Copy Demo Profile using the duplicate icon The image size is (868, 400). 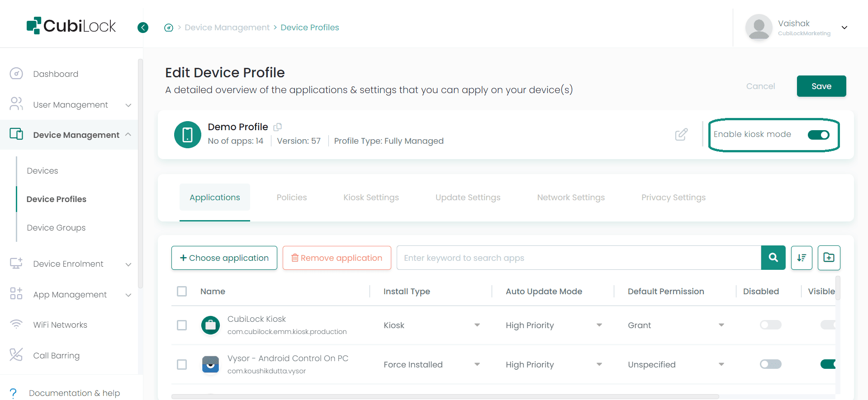pyautogui.click(x=278, y=127)
